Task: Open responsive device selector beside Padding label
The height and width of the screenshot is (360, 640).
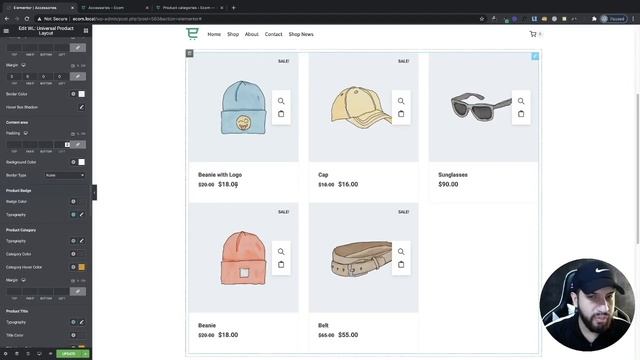Action: point(26,133)
